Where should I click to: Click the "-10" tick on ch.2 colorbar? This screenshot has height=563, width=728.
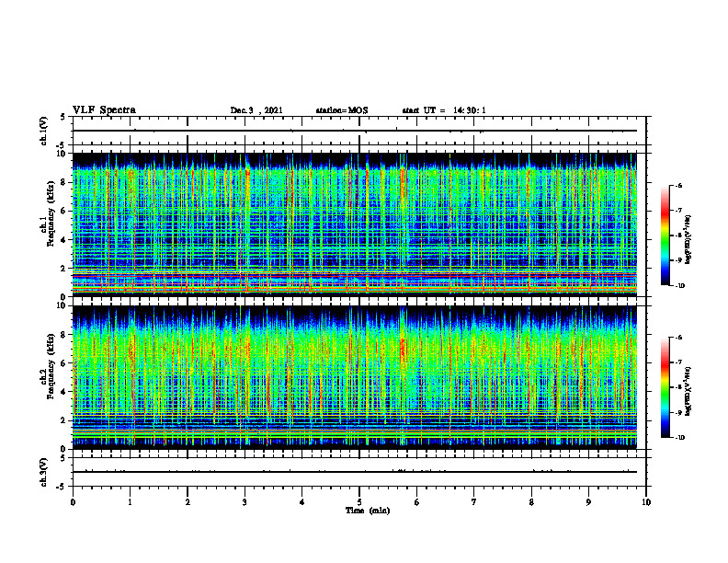tap(679, 438)
